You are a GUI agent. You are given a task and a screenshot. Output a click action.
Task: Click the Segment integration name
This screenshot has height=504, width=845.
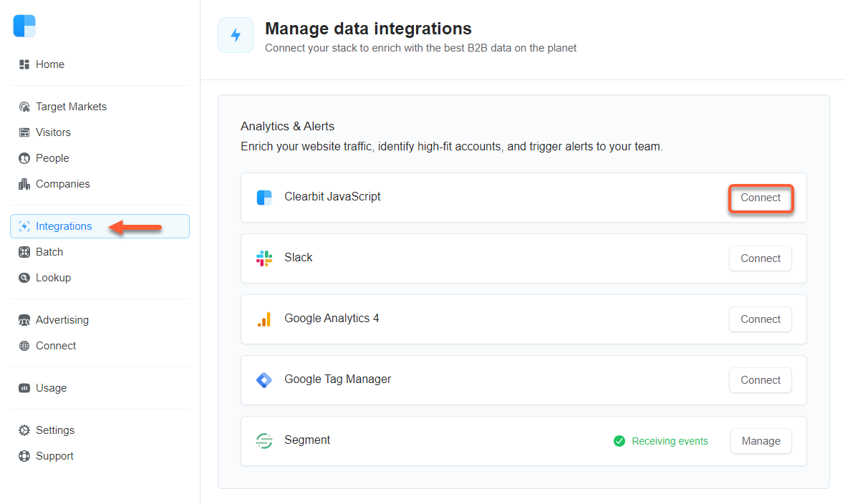(x=307, y=440)
